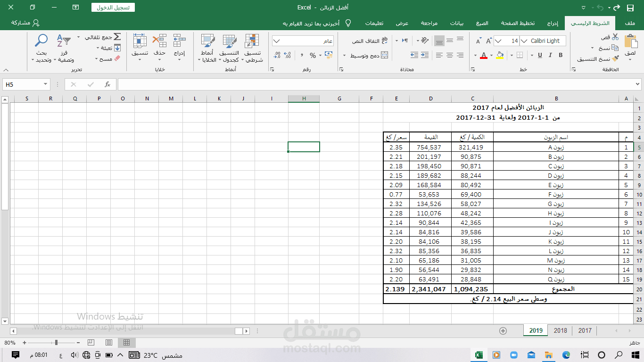This screenshot has height=362, width=644.
Task: Open the Insert (إدراج) ribbon tab
Action: 553,23
